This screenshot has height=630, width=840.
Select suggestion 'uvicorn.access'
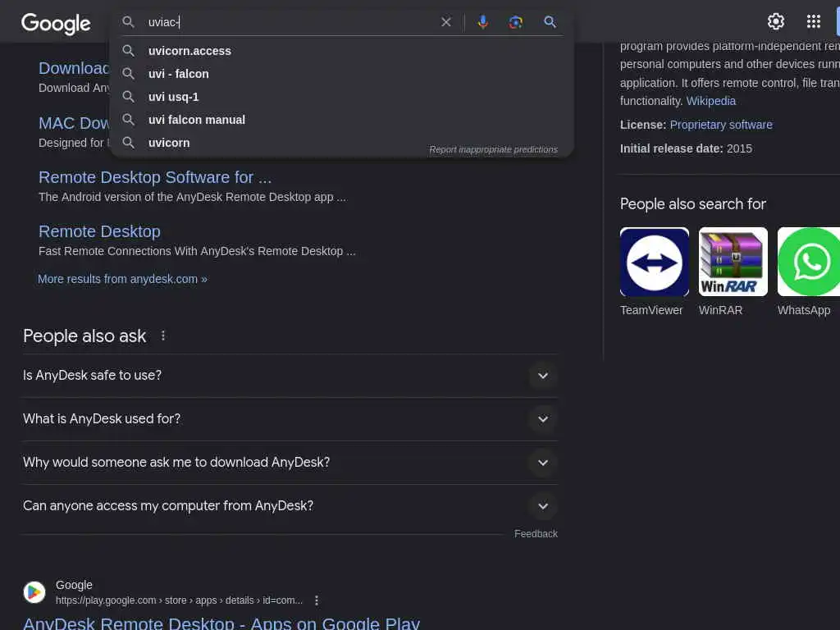pyautogui.click(x=342, y=51)
